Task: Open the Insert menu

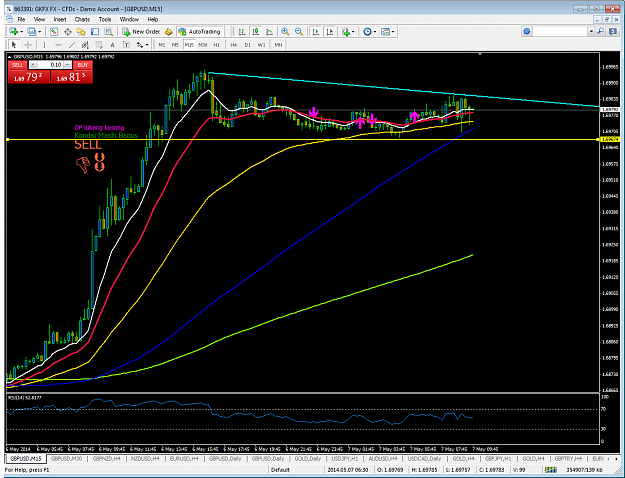Action: (x=60, y=19)
